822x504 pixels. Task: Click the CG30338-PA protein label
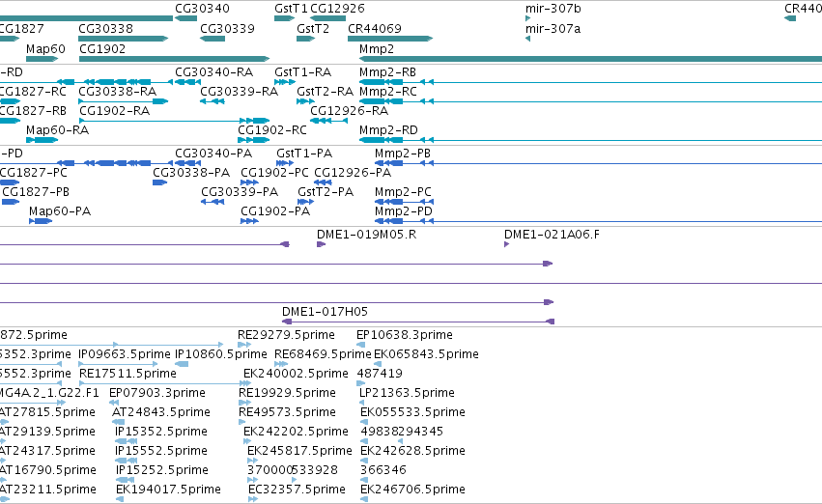191,173
